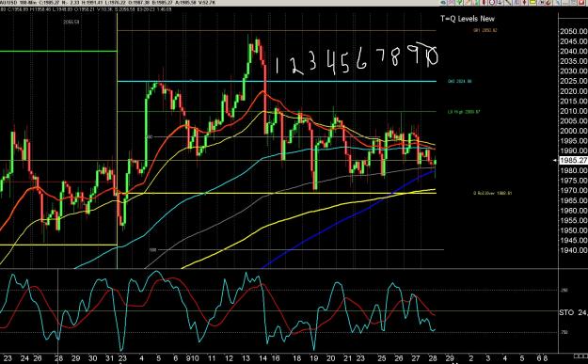Click the round clock icon in toolbar
This screenshot has height=364, width=588.
[x=492, y=2]
